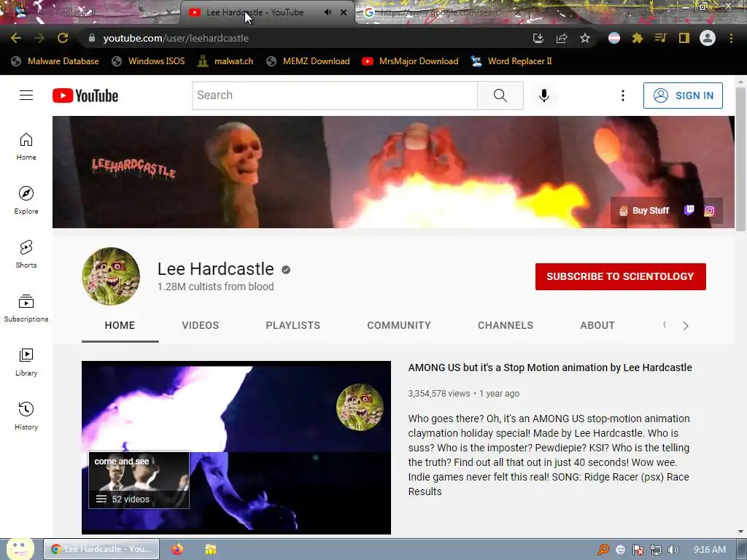Image resolution: width=747 pixels, height=560 pixels.
Task: Open MrsMajor Download bookmark
Action: coord(410,61)
